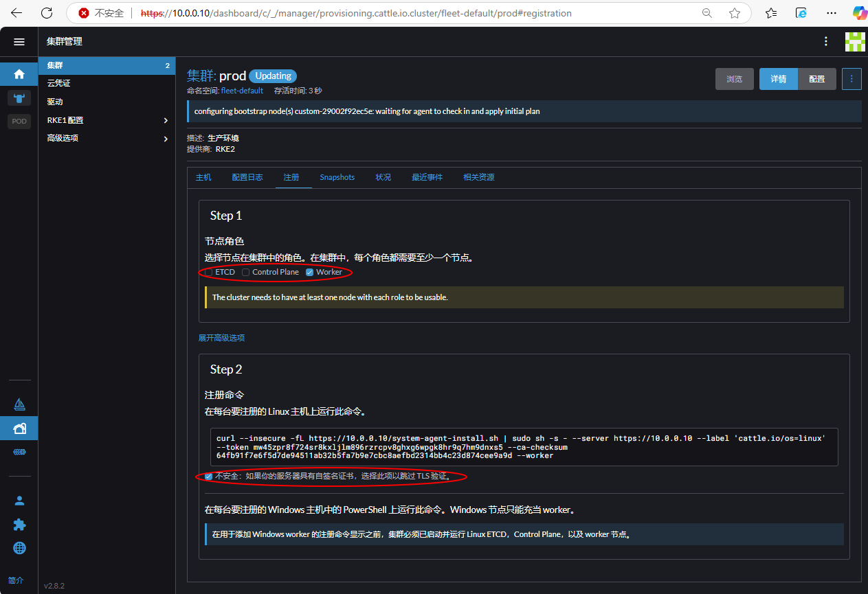Open the hamburger navigation menu
The image size is (868, 594).
pyautogui.click(x=19, y=42)
